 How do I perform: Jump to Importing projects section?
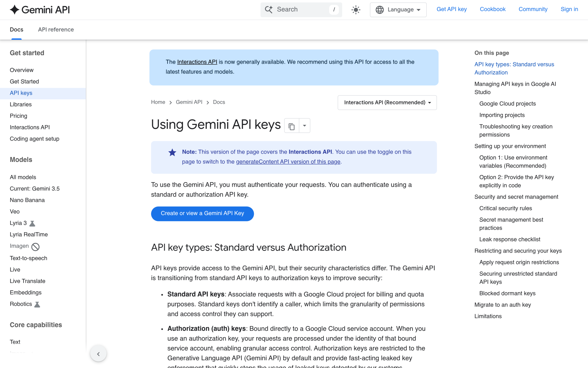coord(502,115)
